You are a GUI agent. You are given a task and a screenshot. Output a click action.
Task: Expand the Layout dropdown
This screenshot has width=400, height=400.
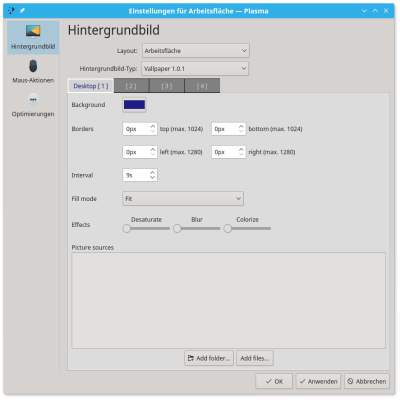tap(196, 51)
